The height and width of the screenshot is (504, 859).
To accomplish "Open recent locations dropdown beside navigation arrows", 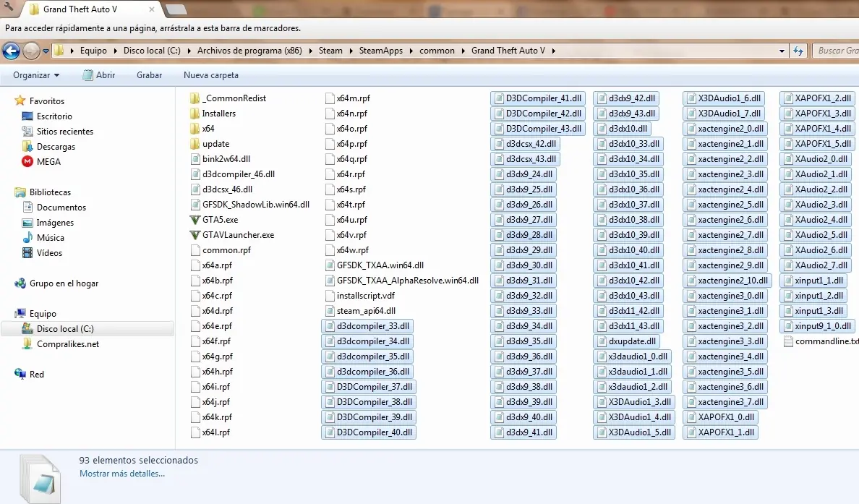I will pos(46,51).
